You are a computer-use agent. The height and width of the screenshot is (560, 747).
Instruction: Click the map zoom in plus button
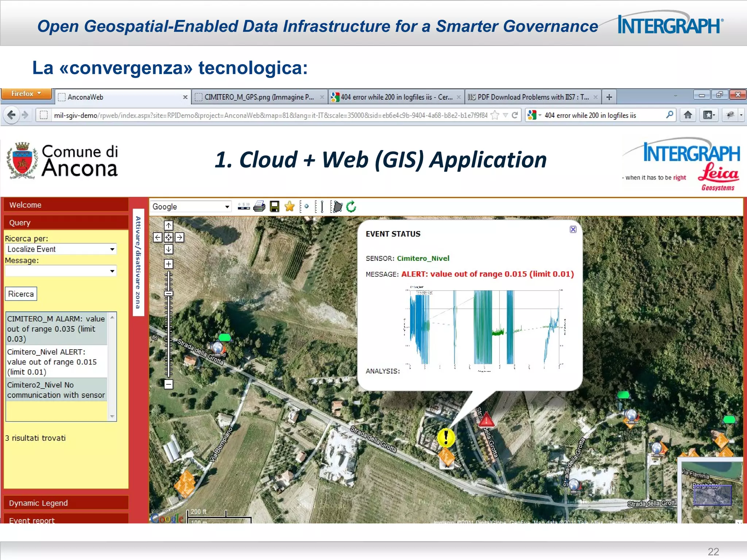[x=169, y=264]
